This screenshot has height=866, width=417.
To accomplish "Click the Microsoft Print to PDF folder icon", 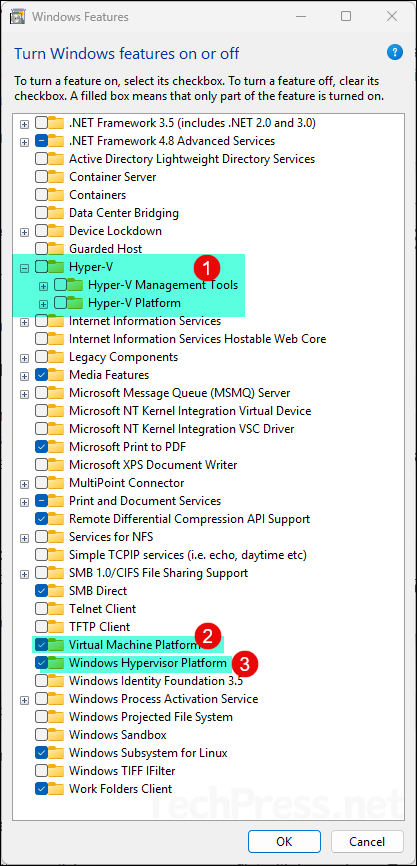I will (56, 447).
